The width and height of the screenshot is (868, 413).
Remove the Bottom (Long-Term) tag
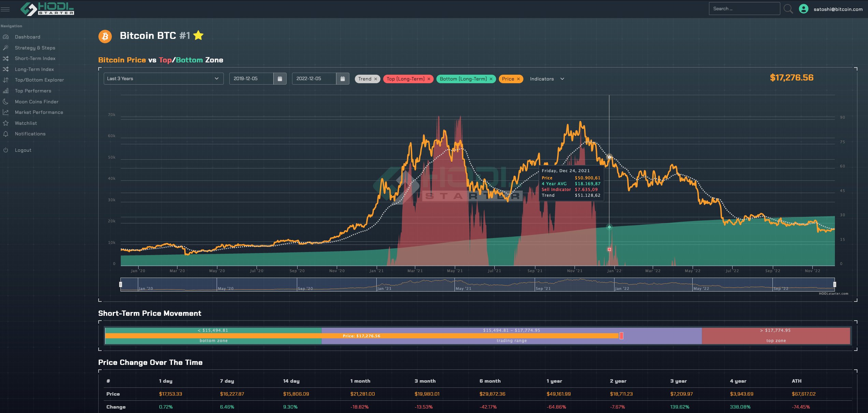(491, 79)
